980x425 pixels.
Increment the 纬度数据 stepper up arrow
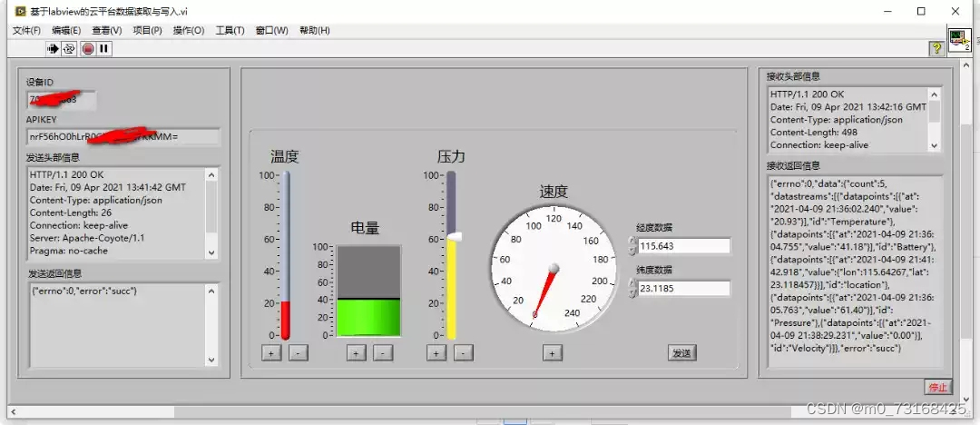[x=632, y=284]
